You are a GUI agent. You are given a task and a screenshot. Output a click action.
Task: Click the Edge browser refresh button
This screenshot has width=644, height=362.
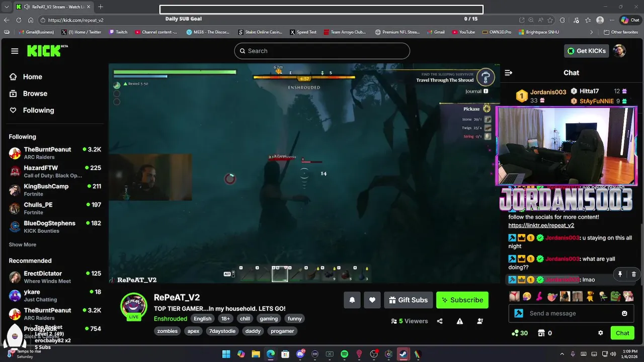(x=19, y=20)
